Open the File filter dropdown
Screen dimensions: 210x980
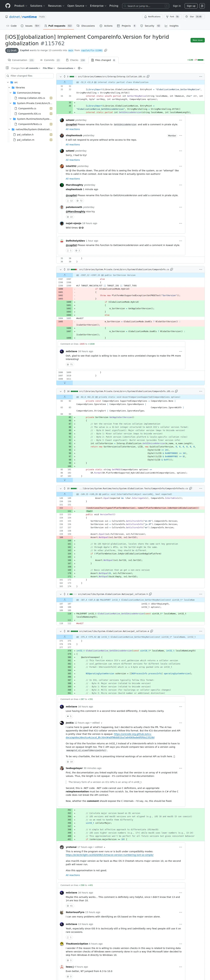49,68
